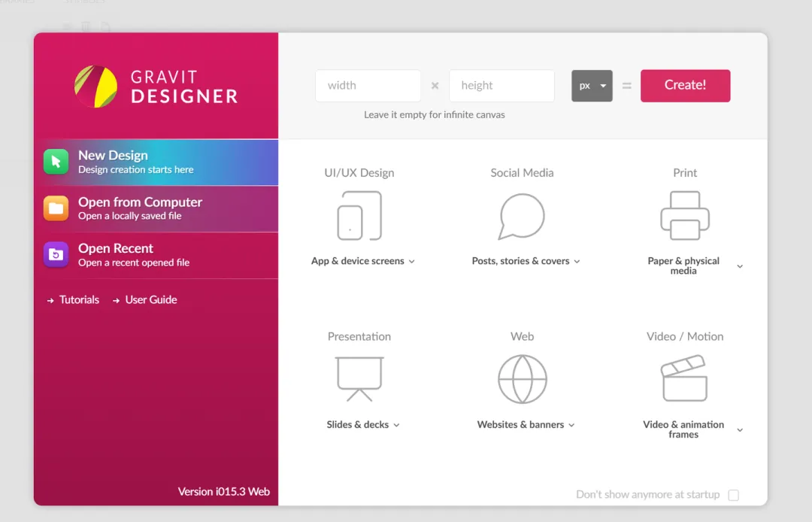Click the green New Design cursor icon

click(56, 162)
